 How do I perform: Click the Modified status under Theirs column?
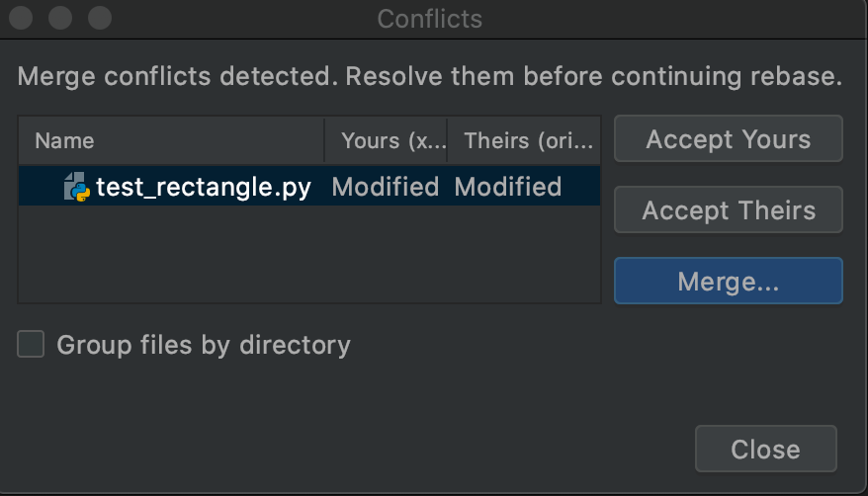pos(507,187)
